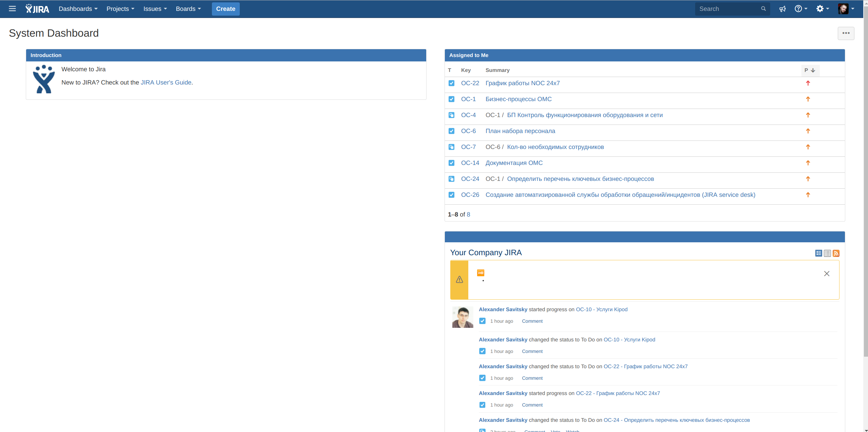Click priority arrow for OC-6

[x=808, y=131]
